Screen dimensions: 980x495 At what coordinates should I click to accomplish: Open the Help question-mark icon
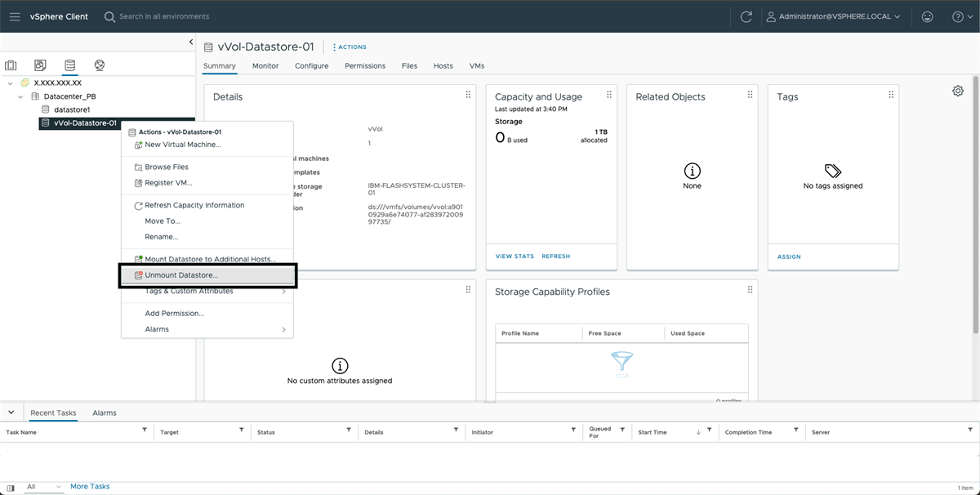(956, 16)
